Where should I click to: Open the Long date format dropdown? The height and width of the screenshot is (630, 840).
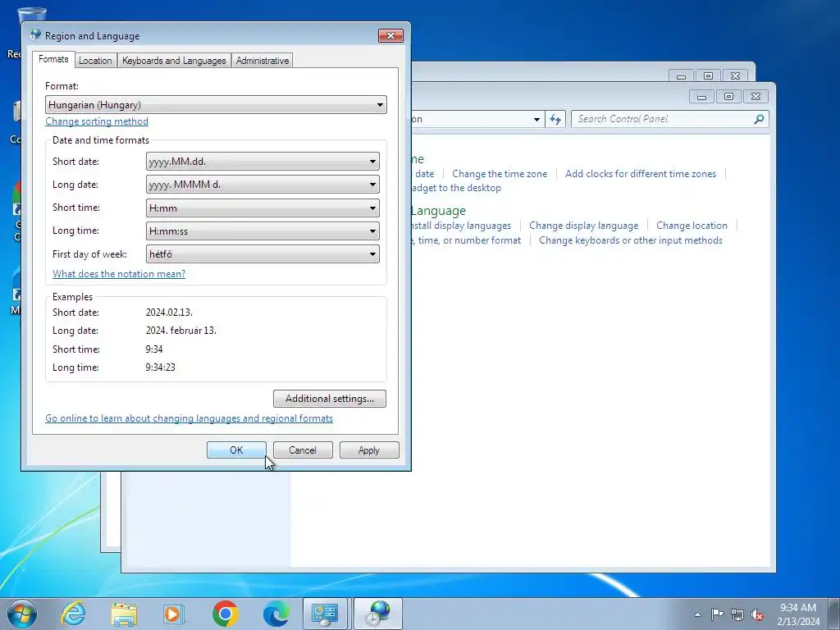(x=262, y=185)
